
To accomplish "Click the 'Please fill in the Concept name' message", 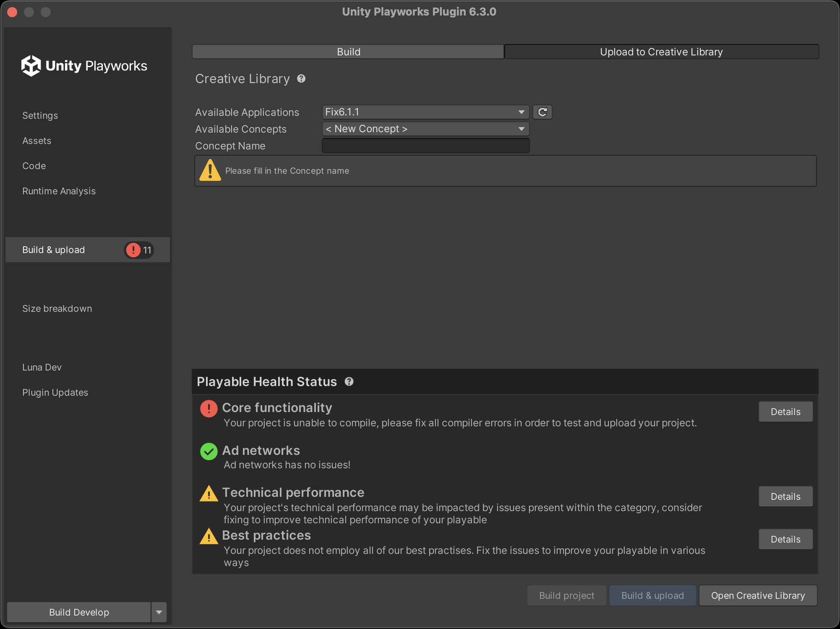I will [287, 171].
